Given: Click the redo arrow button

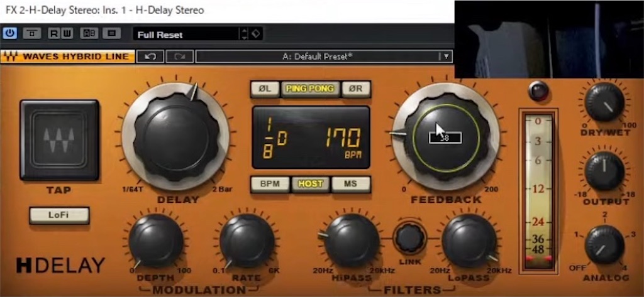Looking at the screenshot, I should coord(179,57).
